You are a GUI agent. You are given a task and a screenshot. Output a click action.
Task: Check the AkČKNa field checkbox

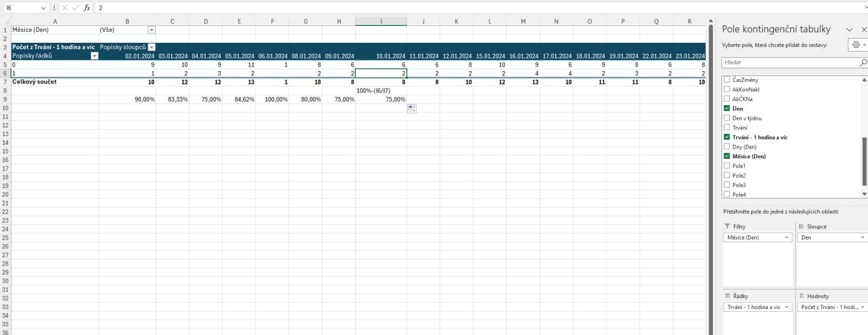tap(727, 99)
